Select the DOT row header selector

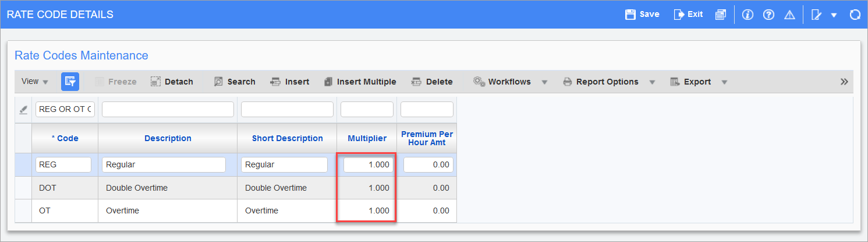(x=23, y=188)
